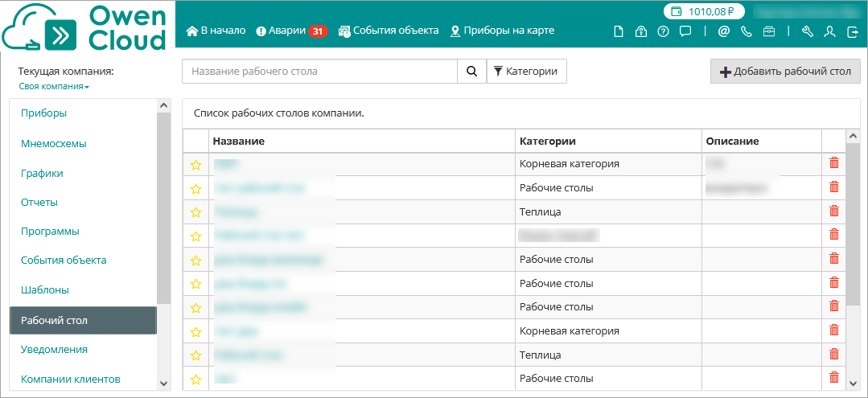Click the document page icon in header
This screenshot has width=868, height=398.
[618, 31]
